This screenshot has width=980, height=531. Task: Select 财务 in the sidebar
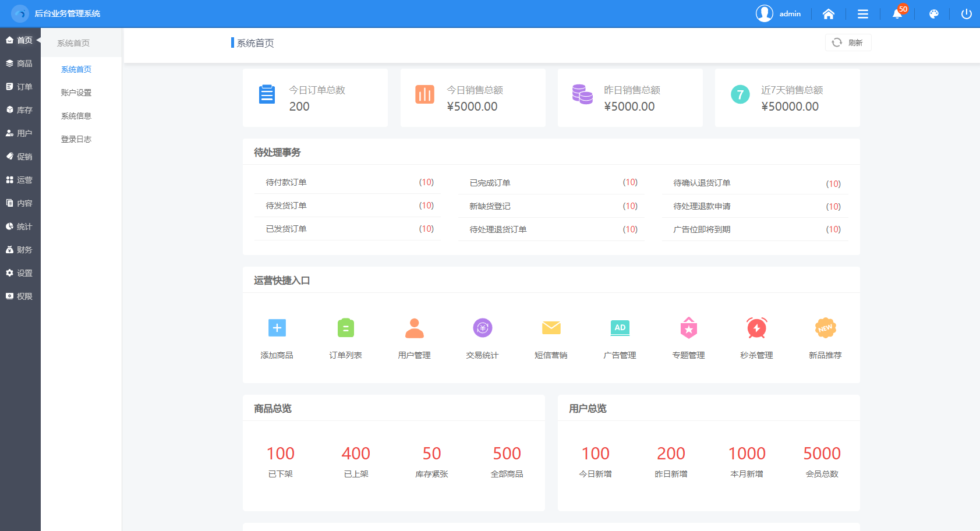tap(20, 250)
